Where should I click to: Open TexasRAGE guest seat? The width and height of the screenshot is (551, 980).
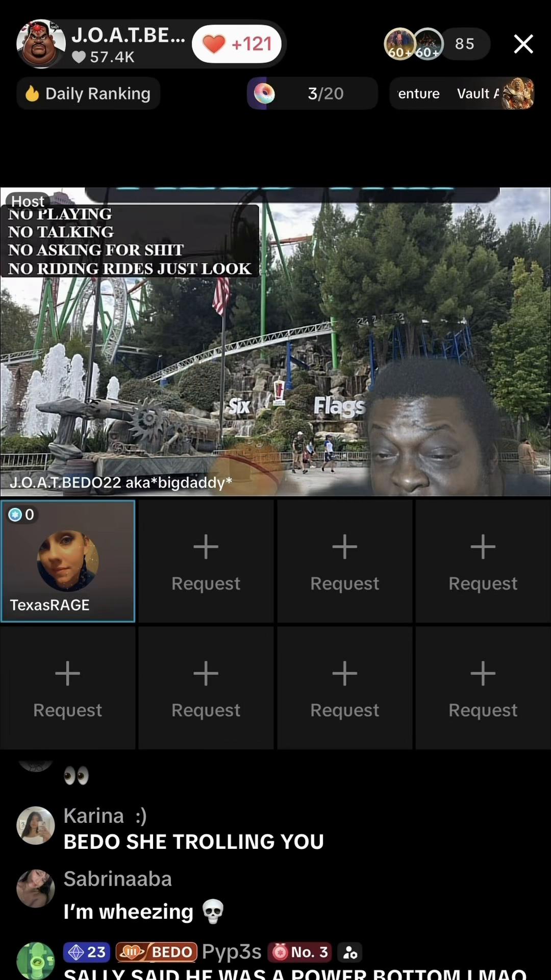coord(68,561)
